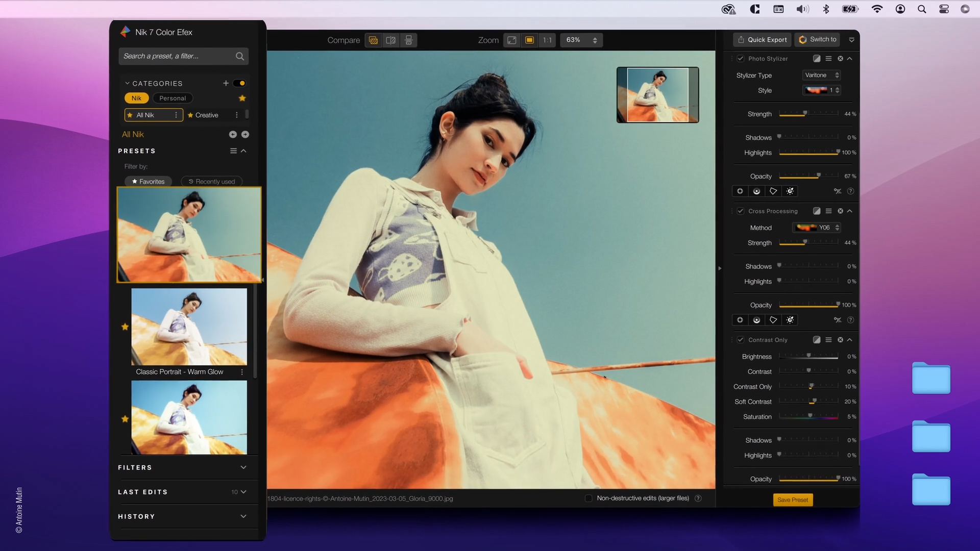Click the favorites star beside Personal
980x551 pixels.
242,98
